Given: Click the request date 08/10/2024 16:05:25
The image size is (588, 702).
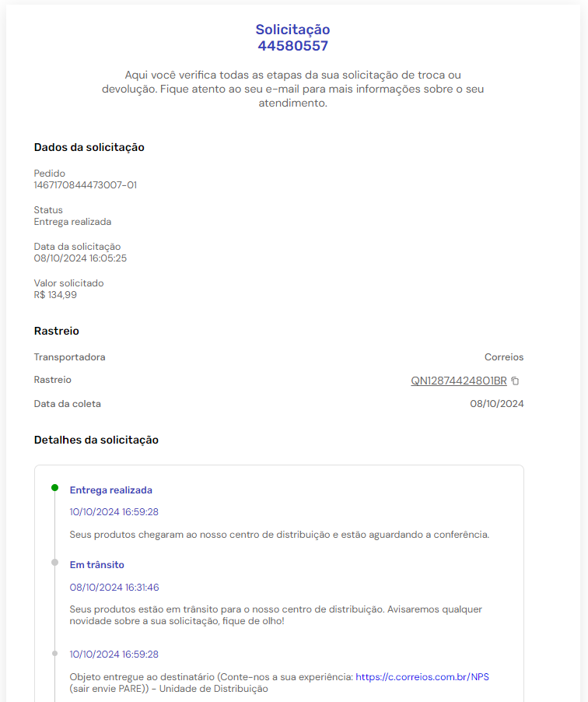Looking at the screenshot, I should tap(81, 258).
